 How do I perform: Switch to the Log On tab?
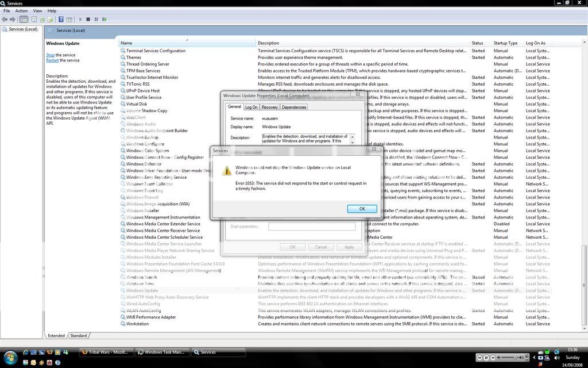tap(251, 107)
